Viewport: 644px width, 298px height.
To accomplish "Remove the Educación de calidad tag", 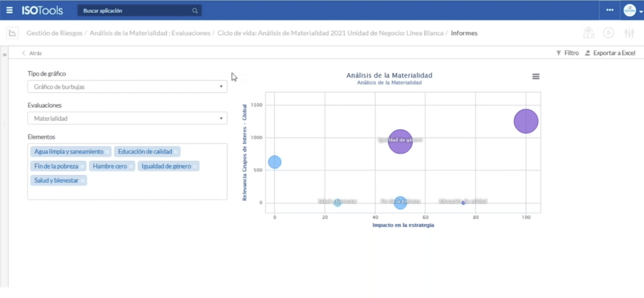I will click(x=176, y=152).
